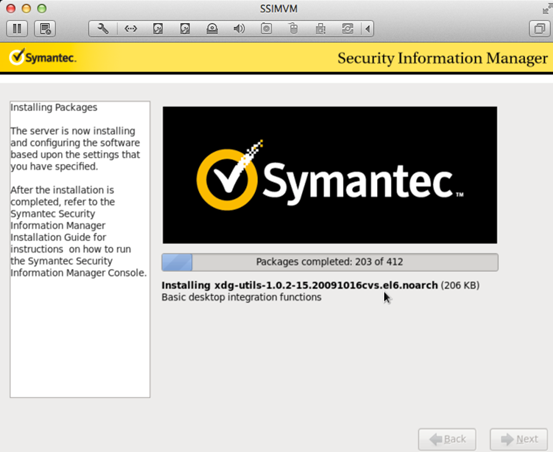This screenshot has width=553, height=452.
Task: Click the 'Security Information Manager' title
Action: tap(443, 58)
